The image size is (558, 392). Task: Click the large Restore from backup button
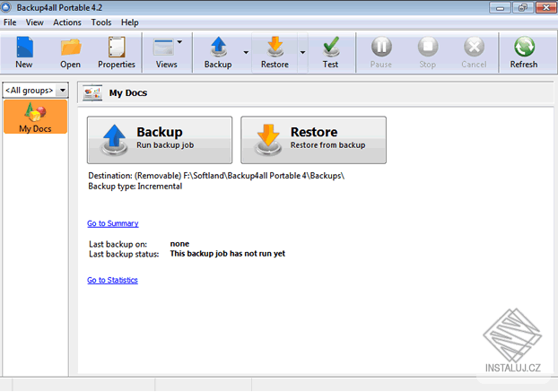click(x=313, y=140)
